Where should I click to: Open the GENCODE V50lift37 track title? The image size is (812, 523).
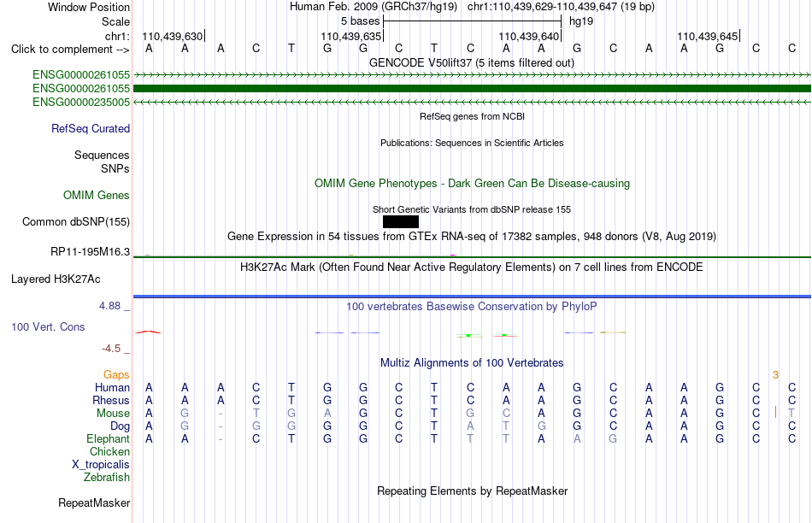472,62
